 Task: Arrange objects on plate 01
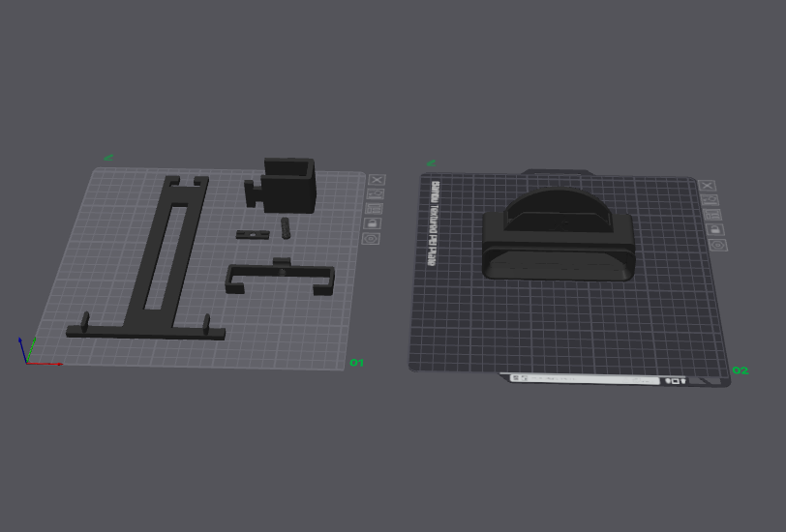(x=374, y=208)
